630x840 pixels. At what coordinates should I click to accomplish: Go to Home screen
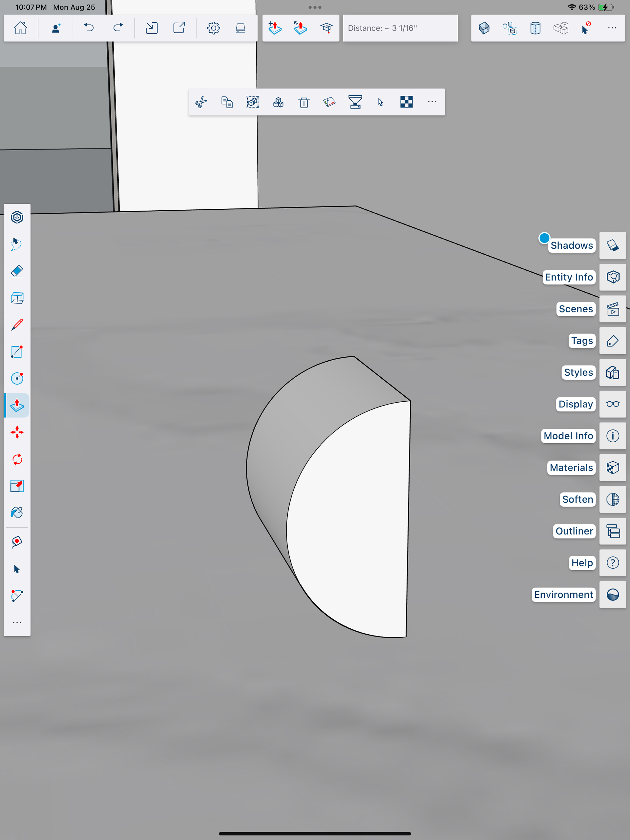20,28
